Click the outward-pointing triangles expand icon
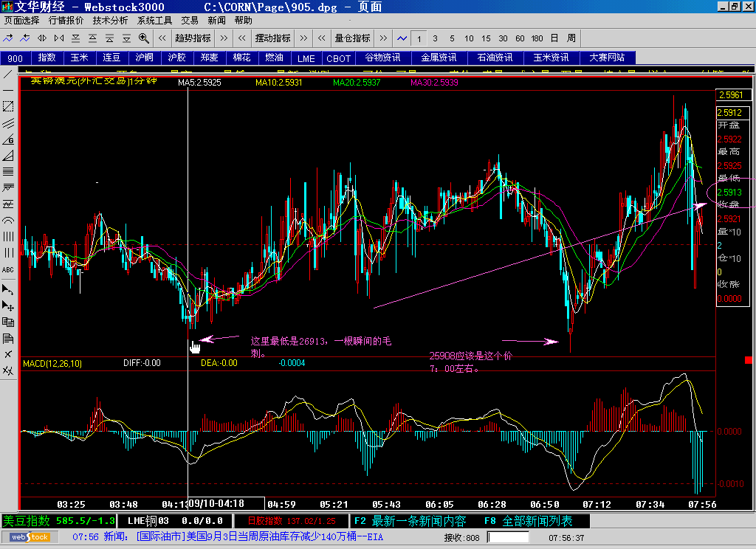This screenshot has height=549, width=756. (x=42, y=38)
